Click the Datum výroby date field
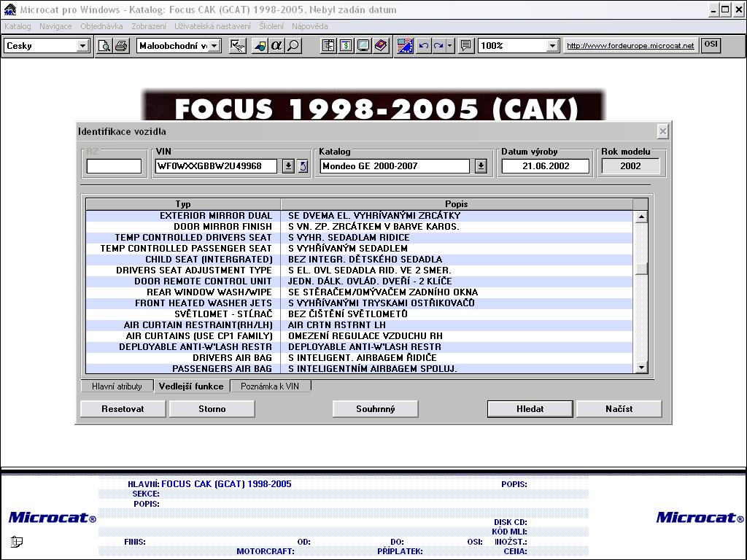The height and width of the screenshot is (560, 747). point(545,166)
